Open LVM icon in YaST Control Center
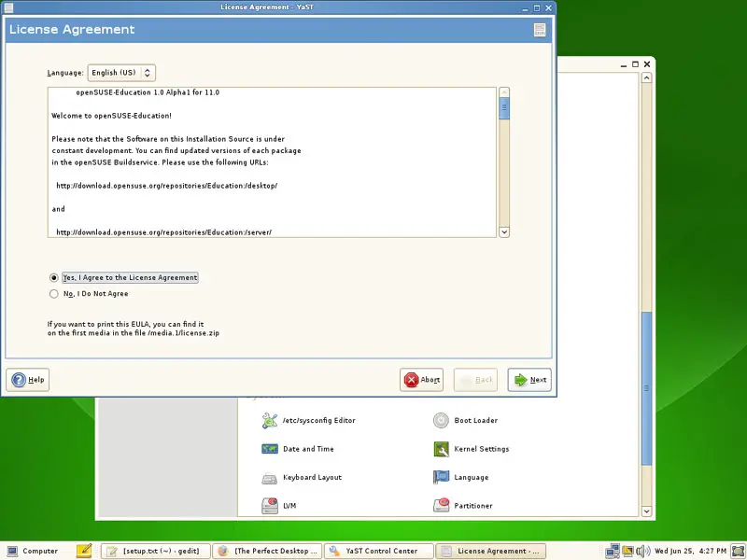This screenshot has height=560, width=747. coord(270,506)
